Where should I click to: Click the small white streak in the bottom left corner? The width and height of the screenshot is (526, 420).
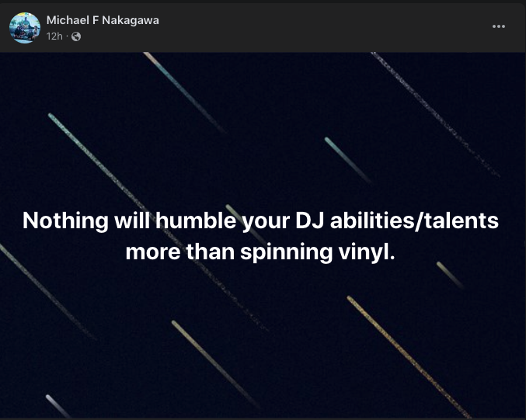pyautogui.click(x=57, y=405)
